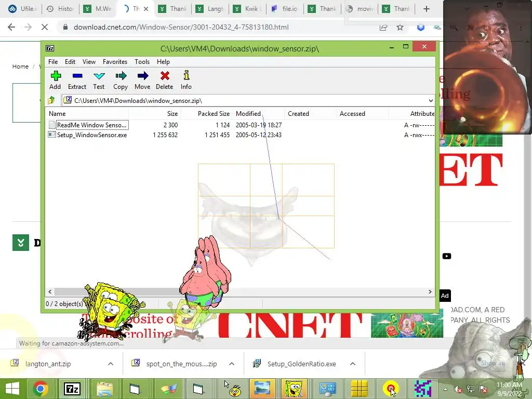
Task: Open the File menu in 7-Zip
Action: [53, 62]
